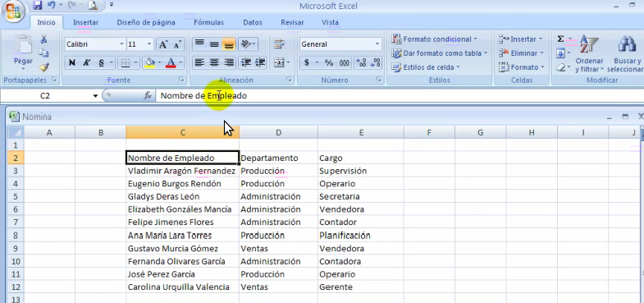644x303 pixels.
Task: Click the Eliminar cells button
Action: coord(522,53)
